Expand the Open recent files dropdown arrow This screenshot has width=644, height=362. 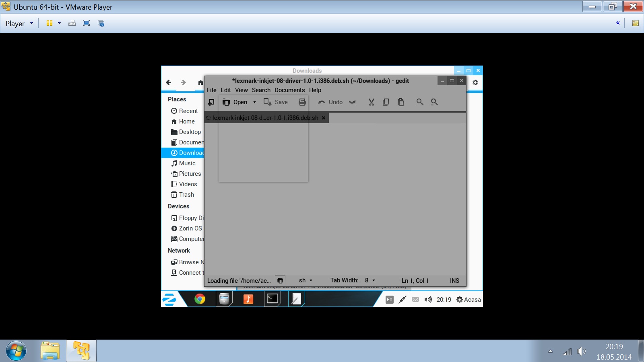pos(254,102)
